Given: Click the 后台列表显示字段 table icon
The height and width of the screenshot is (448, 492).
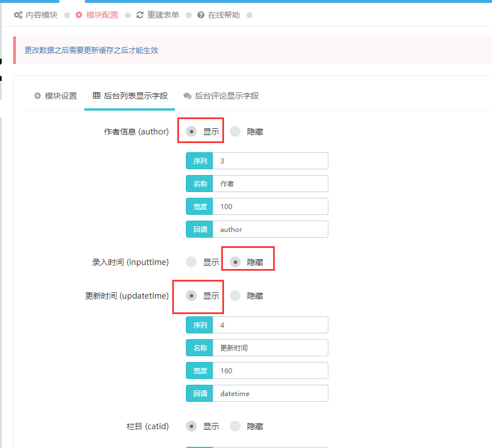Looking at the screenshot, I should [96, 96].
